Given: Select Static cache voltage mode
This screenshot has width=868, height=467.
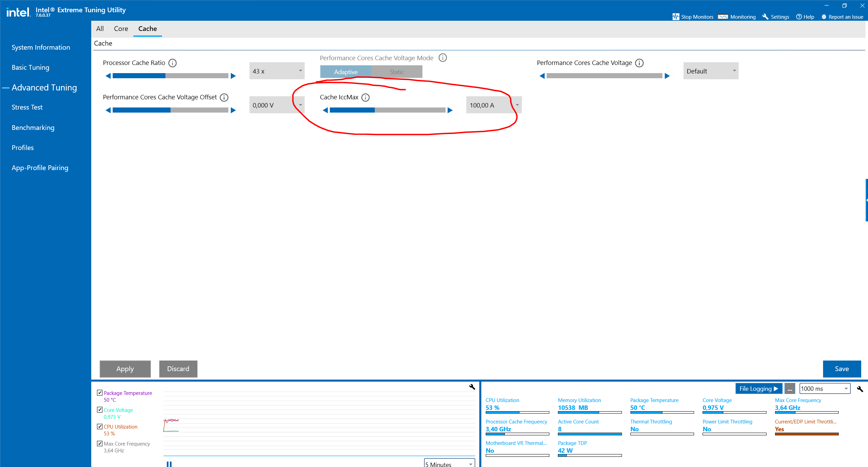Looking at the screenshot, I should tap(397, 72).
